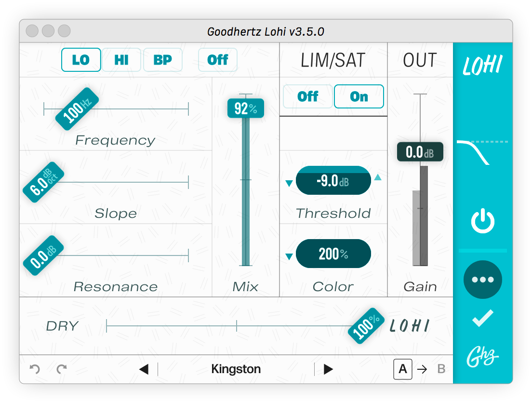Click the low-pass filter curve graphic
This screenshot has width=532, height=403.
482,152
